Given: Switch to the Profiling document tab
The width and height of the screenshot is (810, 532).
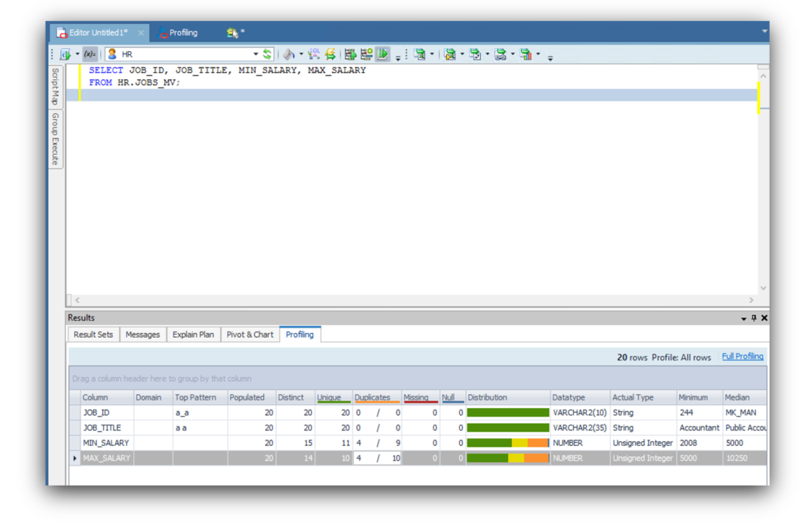Looking at the screenshot, I should point(183,33).
